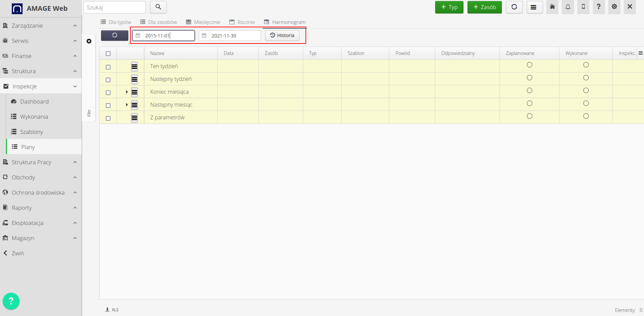Click the Historia button

click(x=282, y=35)
